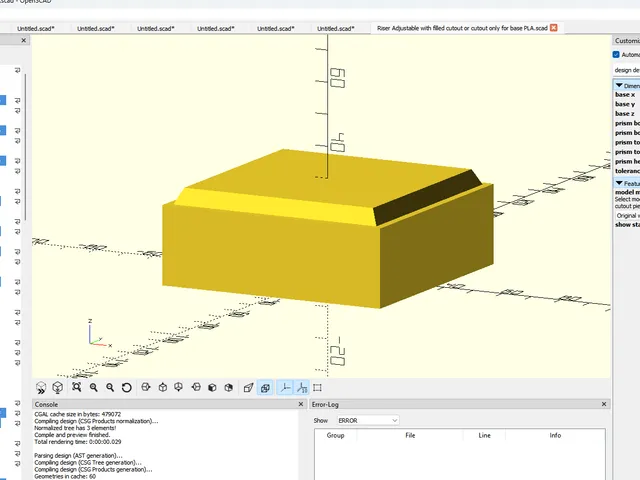Screen dimensions: 640x480
Task: Select the Top view cube icon
Action: click(162, 387)
